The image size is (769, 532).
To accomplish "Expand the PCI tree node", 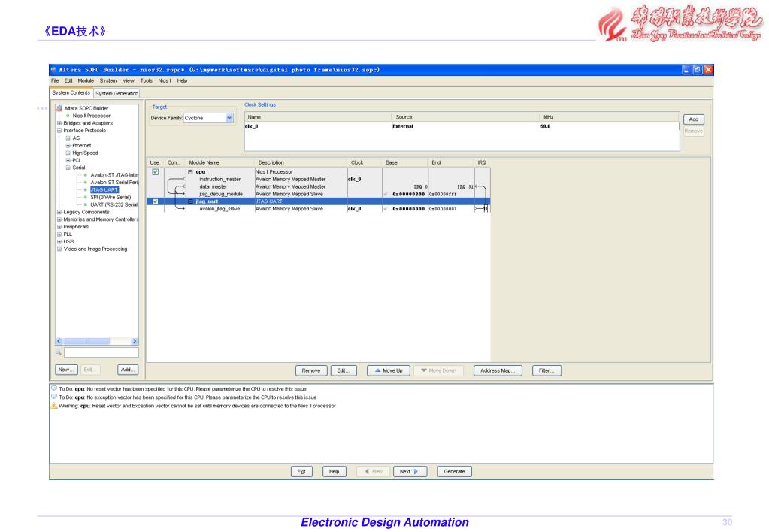I will click(68, 160).
